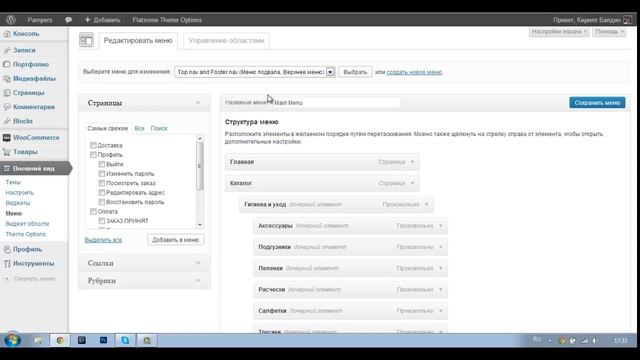Click the Комментарии sidebar icon

pos(7,107)
